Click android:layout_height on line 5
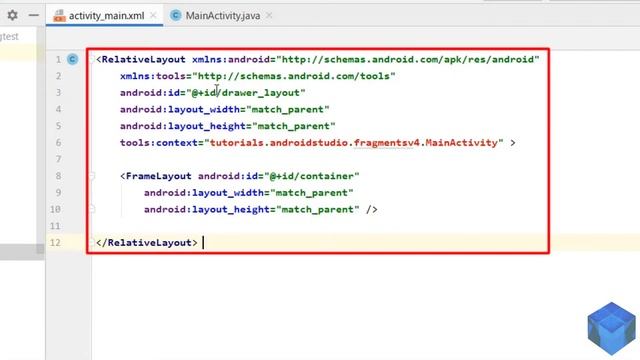The height and width of the screenshot is (360, 640). pos(183,126)
